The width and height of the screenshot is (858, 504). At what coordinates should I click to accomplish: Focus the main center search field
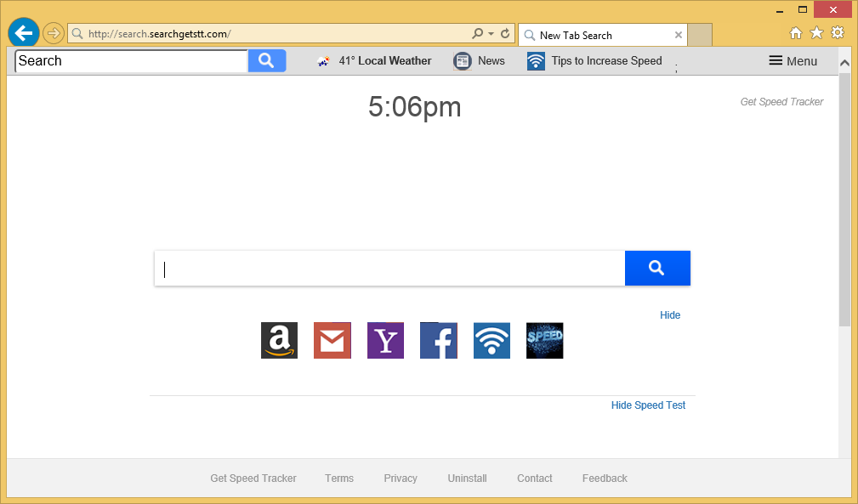[389, 269]
